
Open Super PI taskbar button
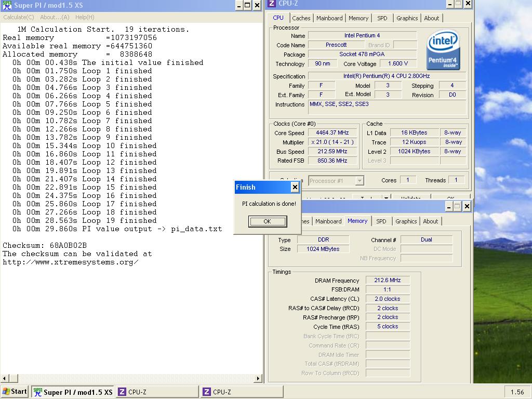tap(73, 392)
